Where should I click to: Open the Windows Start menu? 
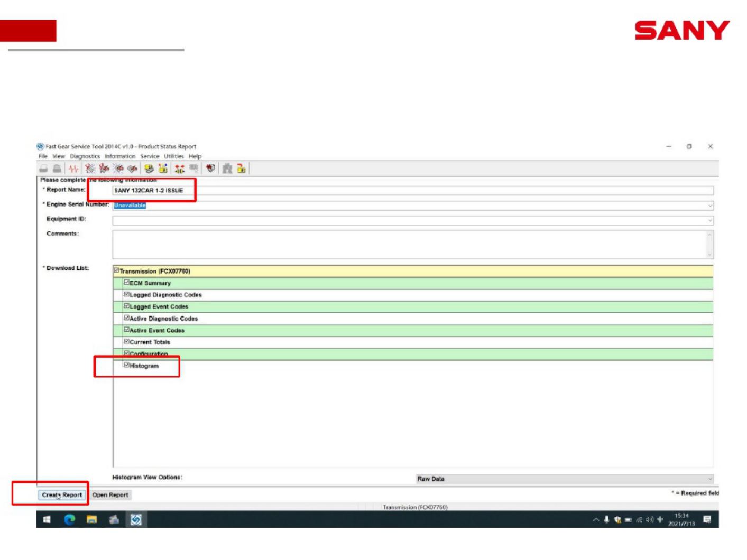(x=47, y=520)
